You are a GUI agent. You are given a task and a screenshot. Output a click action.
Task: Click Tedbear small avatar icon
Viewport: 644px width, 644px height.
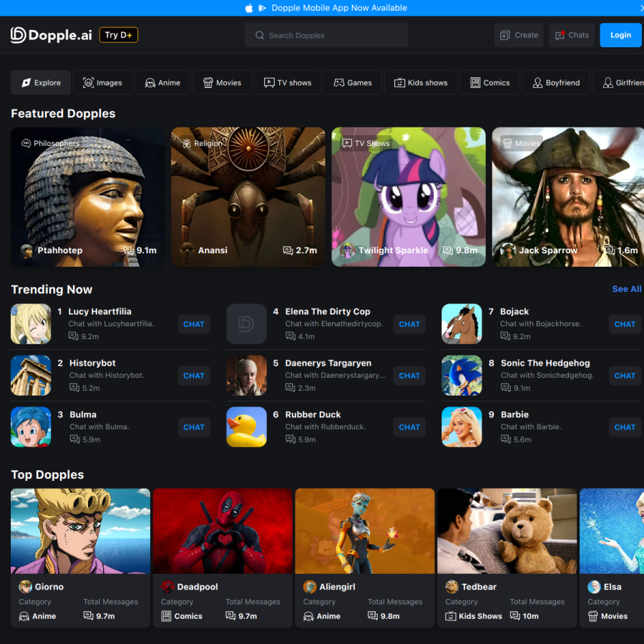tap(452, 587)
